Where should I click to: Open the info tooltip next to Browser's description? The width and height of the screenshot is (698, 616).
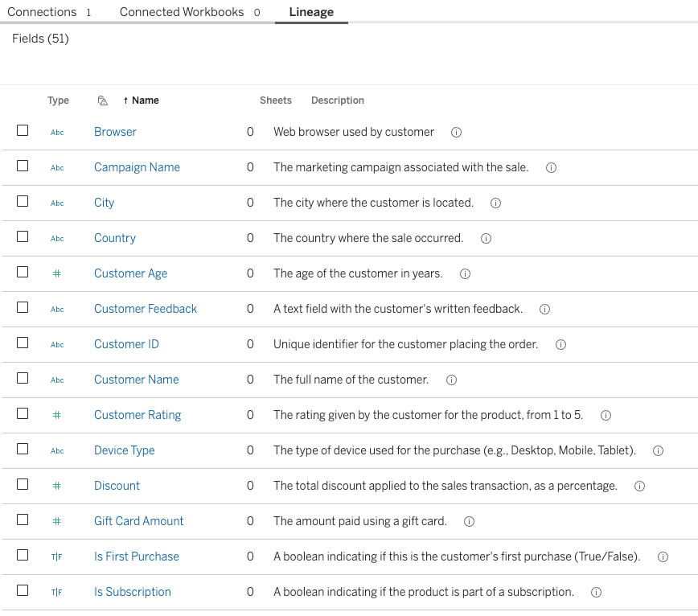(x=456, y=132)
